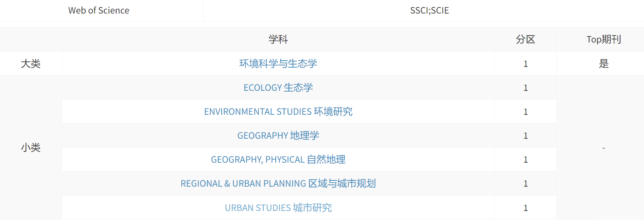Select the GEOGRAPHY 地理学 link
644x221 pixels.
278,136
